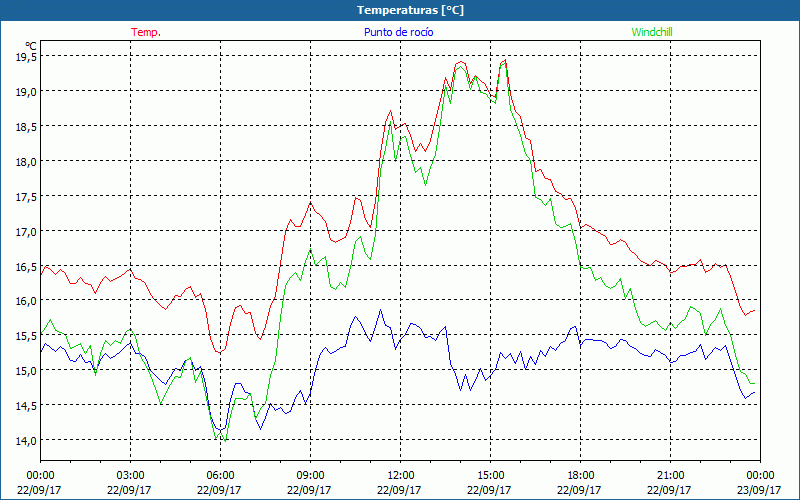The width and height of the screenshot is (800, 500).
Task: Click the 15,5 y-axis value
Action: point(26,336)
